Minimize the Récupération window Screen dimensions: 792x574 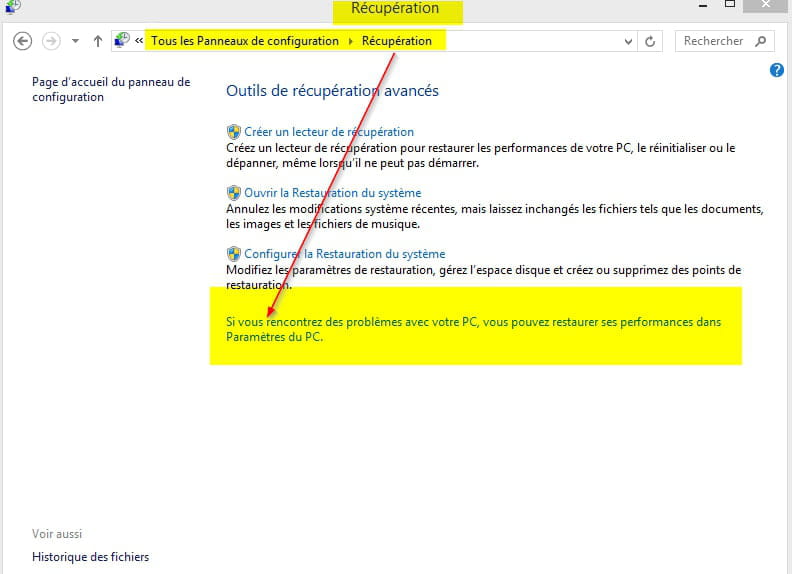tap(703, 5)
